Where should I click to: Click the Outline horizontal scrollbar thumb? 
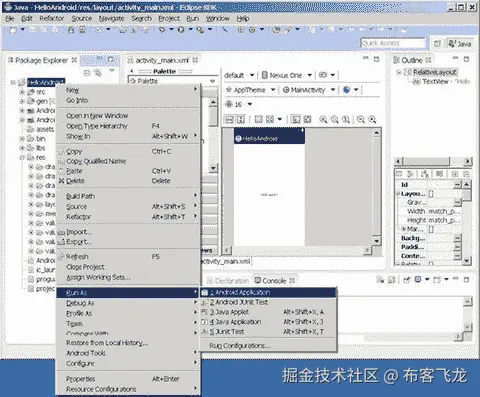pos(427,161)
